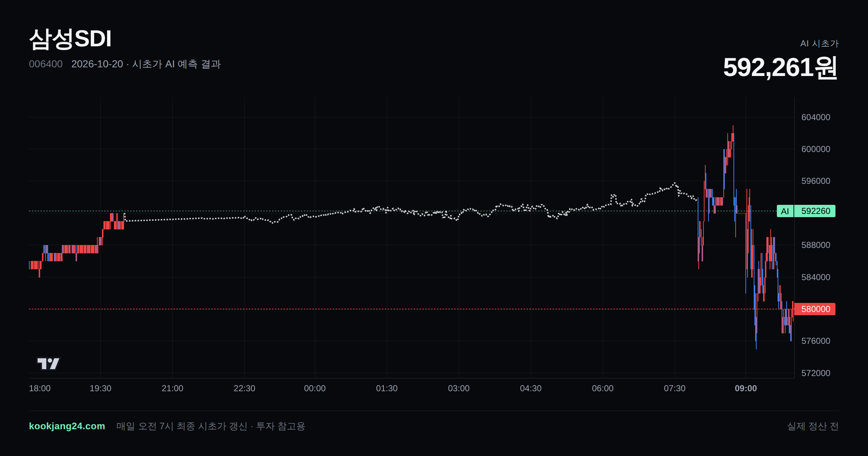Screen dimensions: 868x456
Task: Click the 03:00 time axis label
Action: 459,388
